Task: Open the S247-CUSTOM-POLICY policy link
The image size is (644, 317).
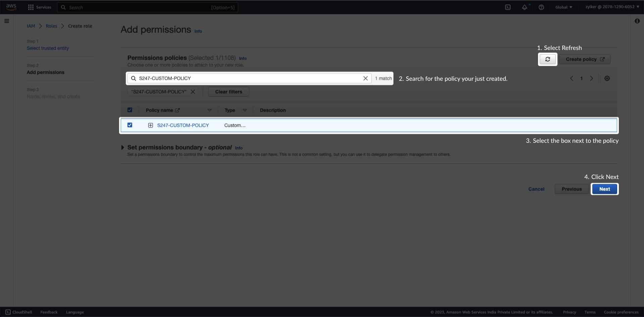Action: [183, 125]
